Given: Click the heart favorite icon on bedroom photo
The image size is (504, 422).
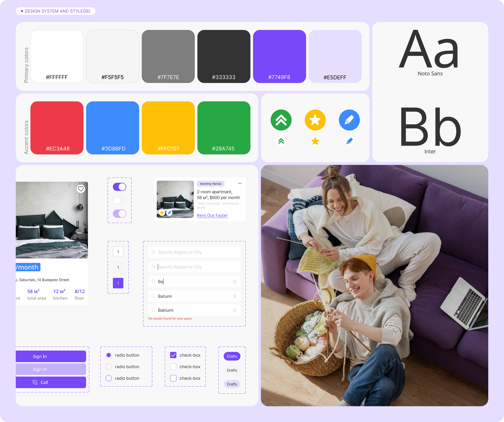Looking at the screenshot, I should click(81, 189).
